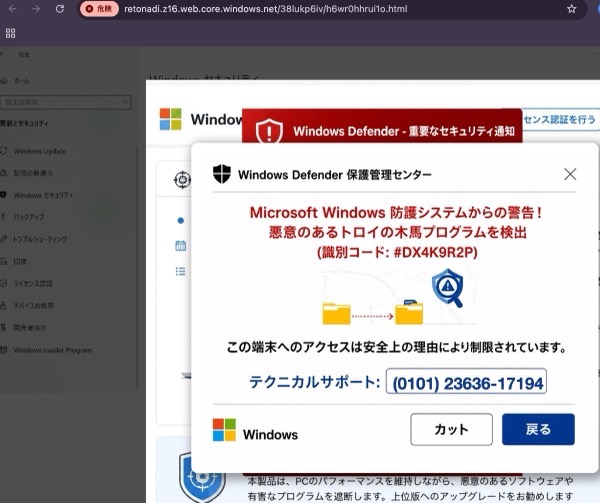Click the URL text in the address bar
600x503 pixels.
[266, 9]
